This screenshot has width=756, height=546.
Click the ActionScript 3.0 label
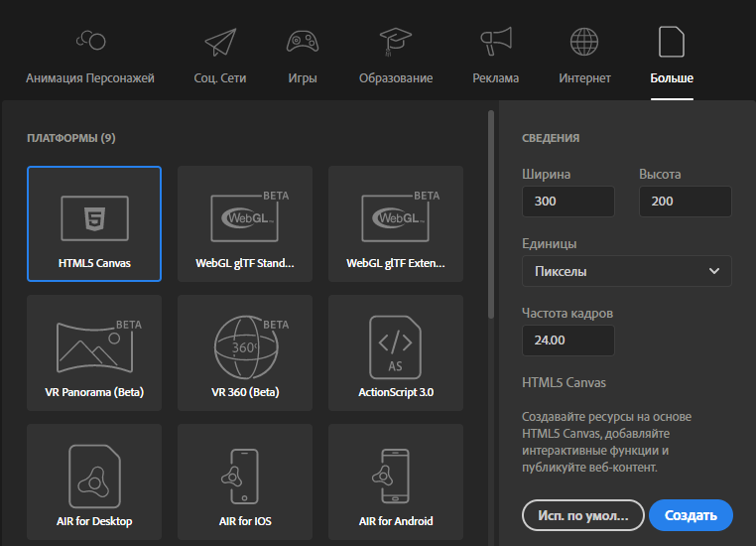point(396,392)
